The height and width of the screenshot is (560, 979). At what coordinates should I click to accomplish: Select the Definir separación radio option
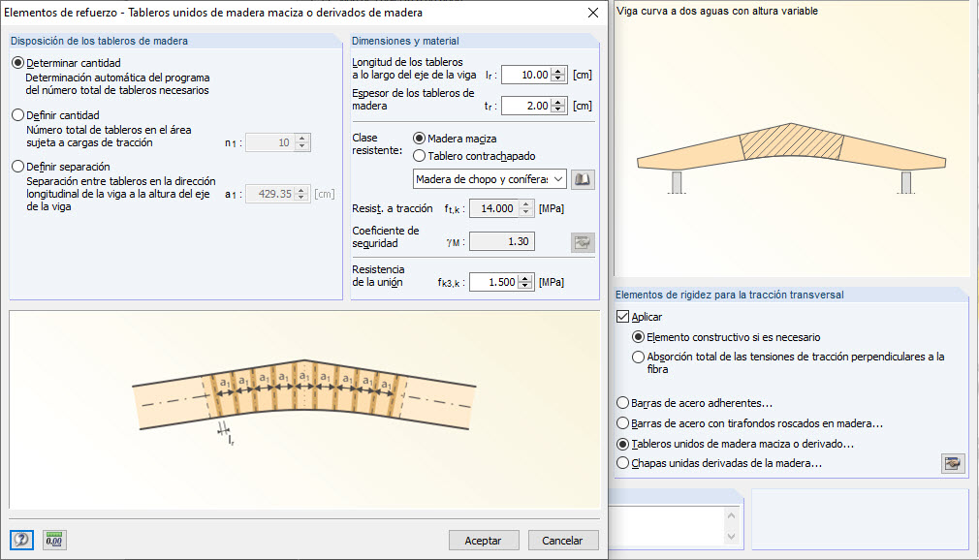click(17, 167)
